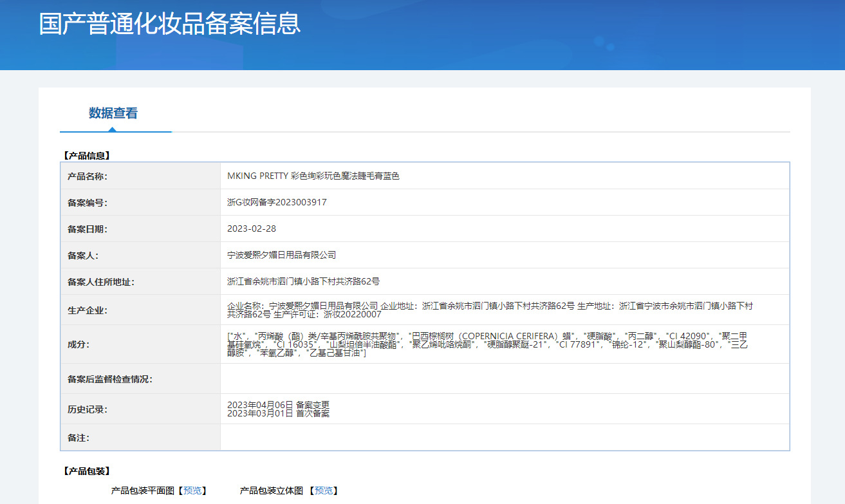Click the 生产企业 row label
Screen dimensions: 845x504
(88, 310)
